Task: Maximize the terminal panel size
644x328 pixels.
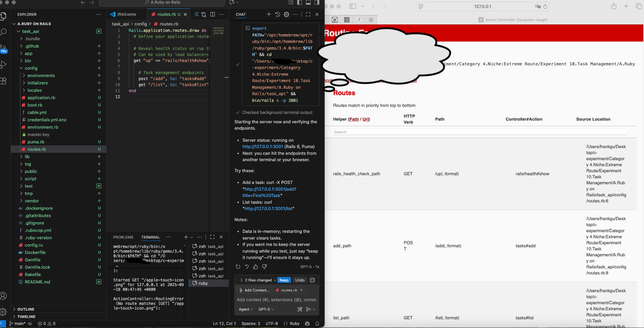Action: [x=212, y=237]
